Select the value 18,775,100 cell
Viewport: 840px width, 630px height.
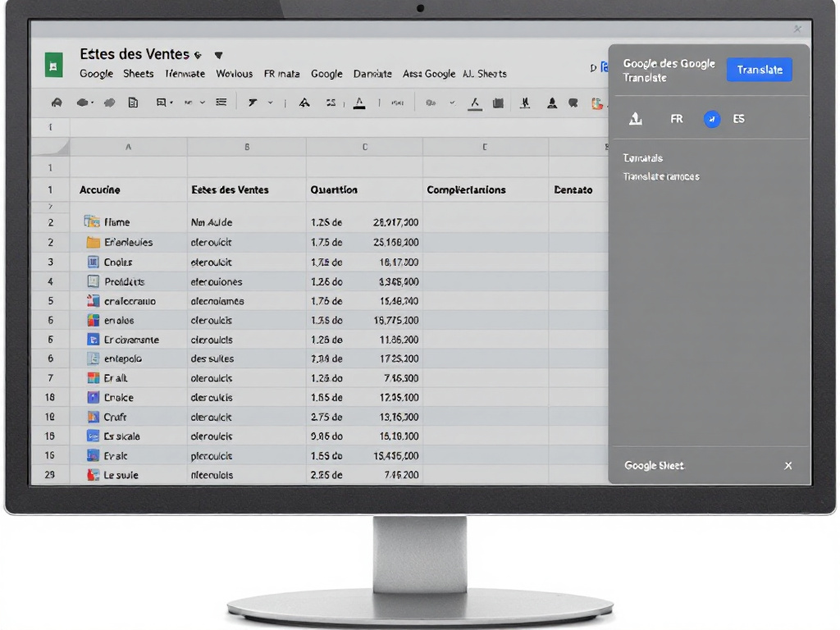pyautogui.click(x=395, y=320)
